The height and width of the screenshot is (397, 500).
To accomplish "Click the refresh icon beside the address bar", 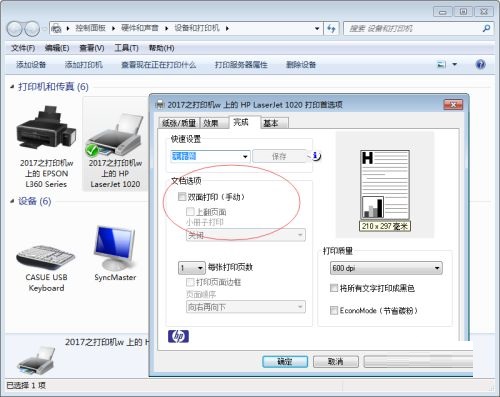I will point(331,28).
